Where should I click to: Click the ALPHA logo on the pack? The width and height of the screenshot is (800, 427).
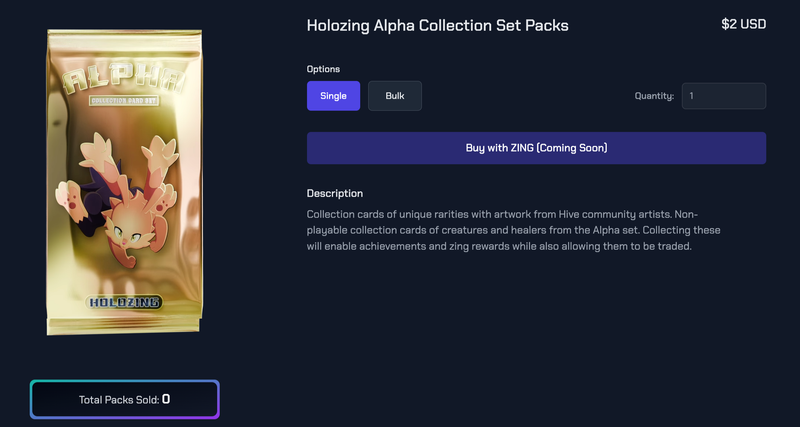123,81
